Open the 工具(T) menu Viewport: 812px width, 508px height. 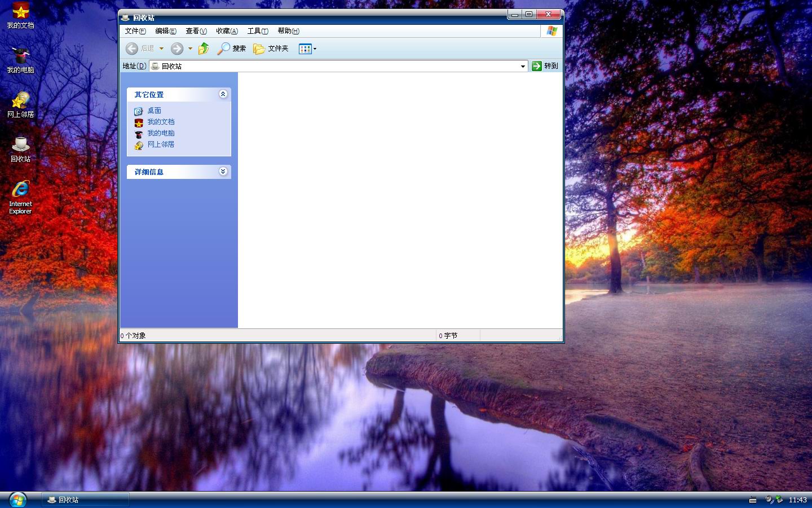[258, 31]
